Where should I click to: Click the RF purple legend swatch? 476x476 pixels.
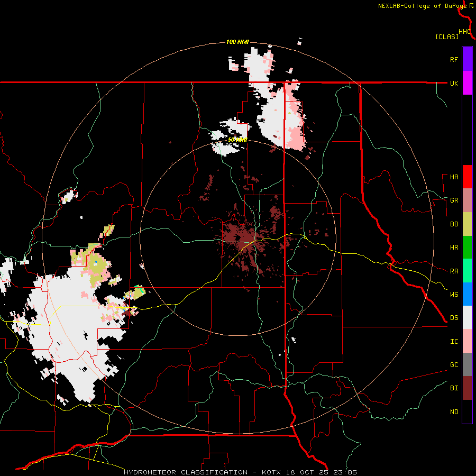tap(467, 59)
